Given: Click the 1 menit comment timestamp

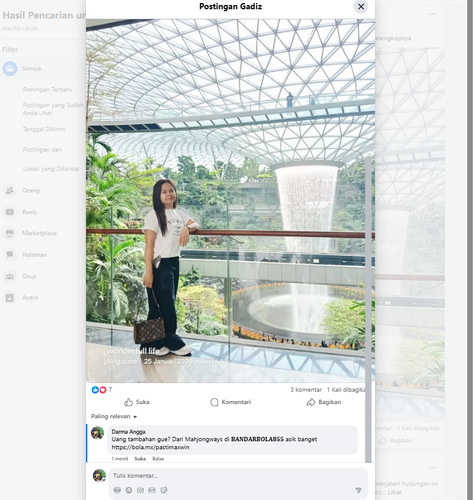Looking at the screenshot, I should (x=120, y=459).
